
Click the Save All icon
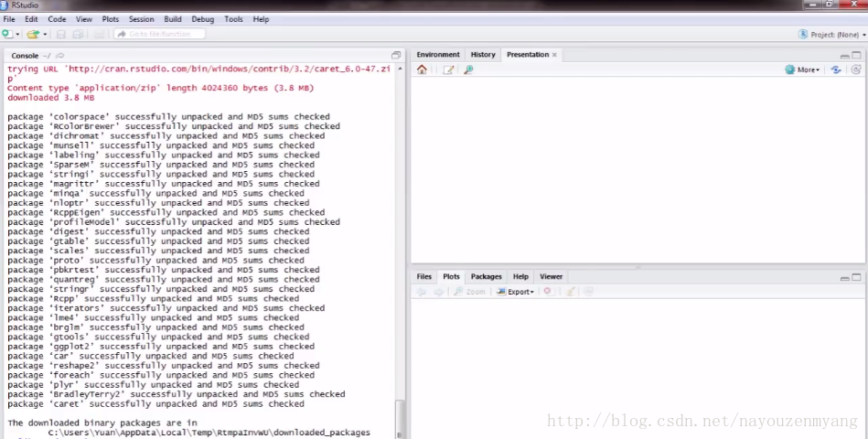click(x=78, y=35)
